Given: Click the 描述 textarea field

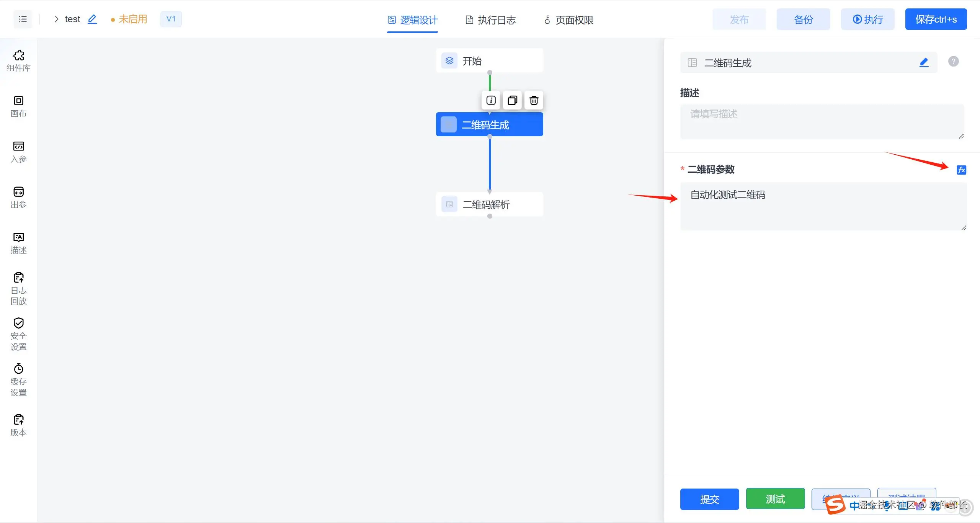Looking at the screenshot, I should [x=822, y=122].
